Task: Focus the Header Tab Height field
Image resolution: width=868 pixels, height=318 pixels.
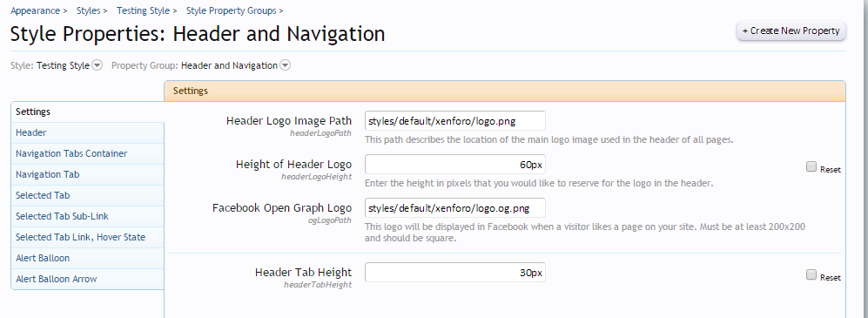Action: click(455, 273)
